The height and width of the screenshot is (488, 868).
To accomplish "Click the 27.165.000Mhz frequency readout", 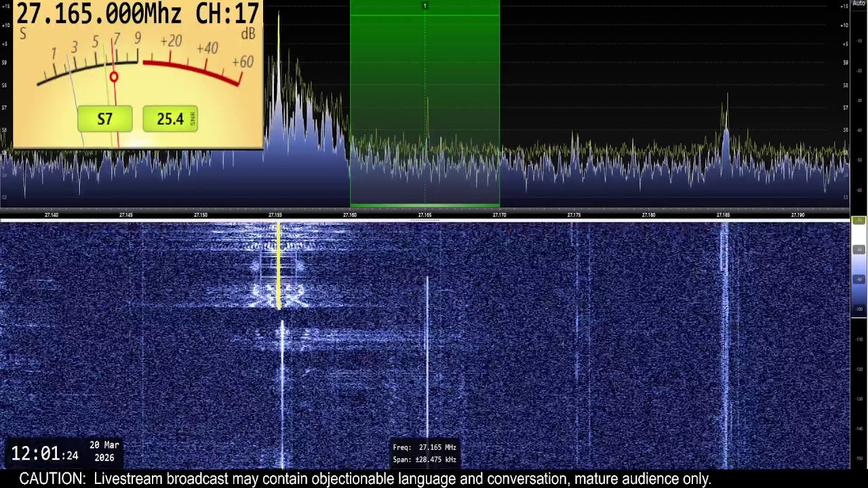I will (x=98, y=14).
